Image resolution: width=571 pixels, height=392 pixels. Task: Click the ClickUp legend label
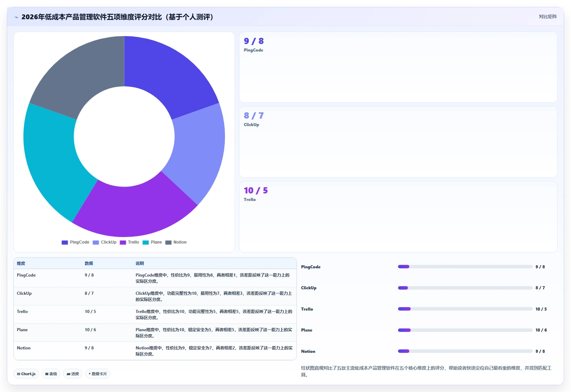pyautogui.click(x=109, y=242)
